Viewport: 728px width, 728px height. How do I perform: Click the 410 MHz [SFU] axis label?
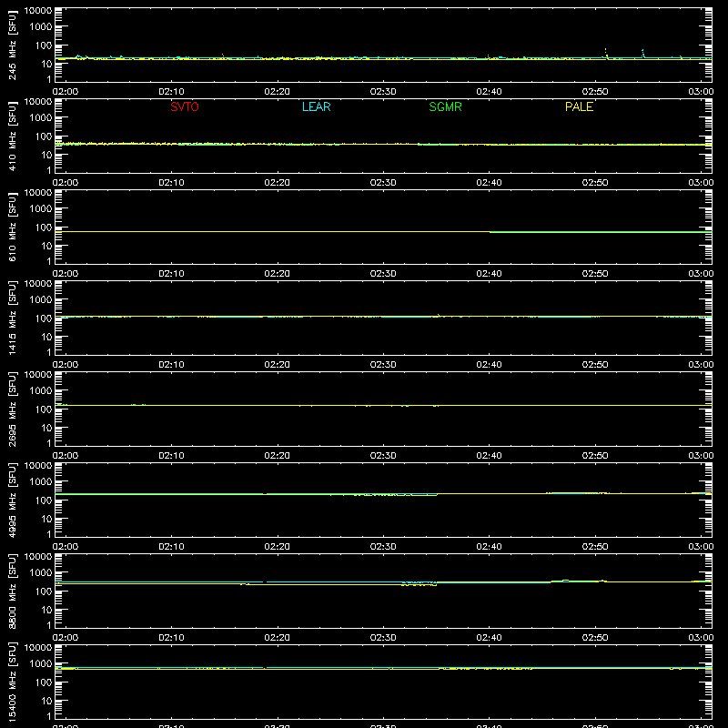tap(12, 136)
